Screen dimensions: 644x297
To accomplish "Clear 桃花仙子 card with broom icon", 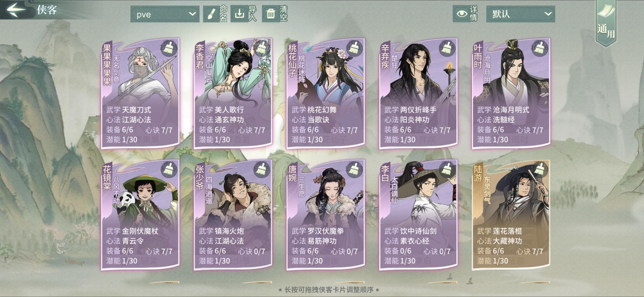I will (355, 48).
